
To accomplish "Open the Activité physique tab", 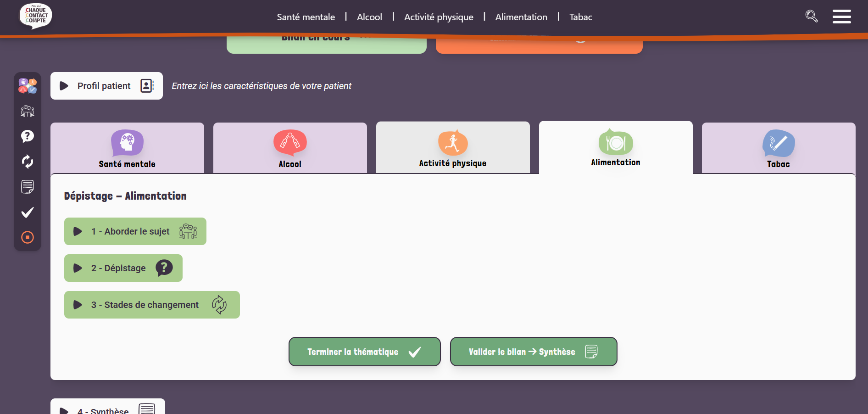I will point(453,147).
